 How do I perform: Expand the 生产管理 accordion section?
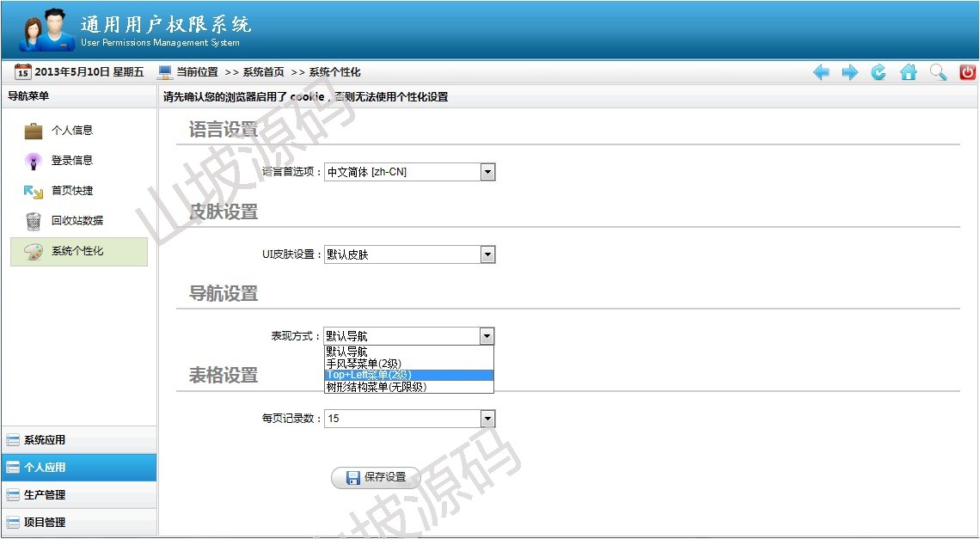pyautogui.click(x=79, y=495)
